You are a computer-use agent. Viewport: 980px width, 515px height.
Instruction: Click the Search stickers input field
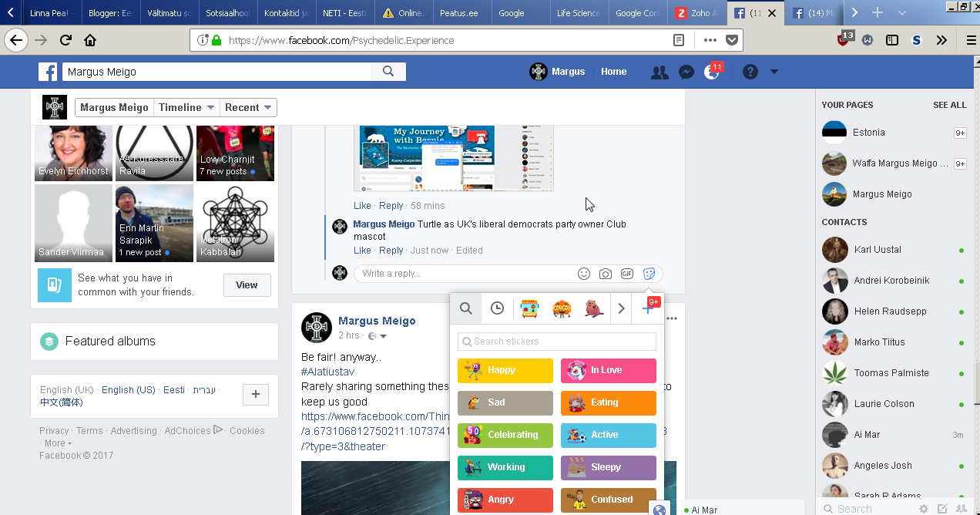pos(557,342)
